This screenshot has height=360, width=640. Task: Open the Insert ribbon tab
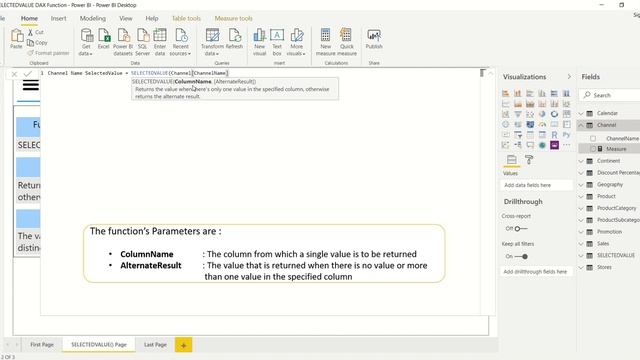click(x=58, y=18)
